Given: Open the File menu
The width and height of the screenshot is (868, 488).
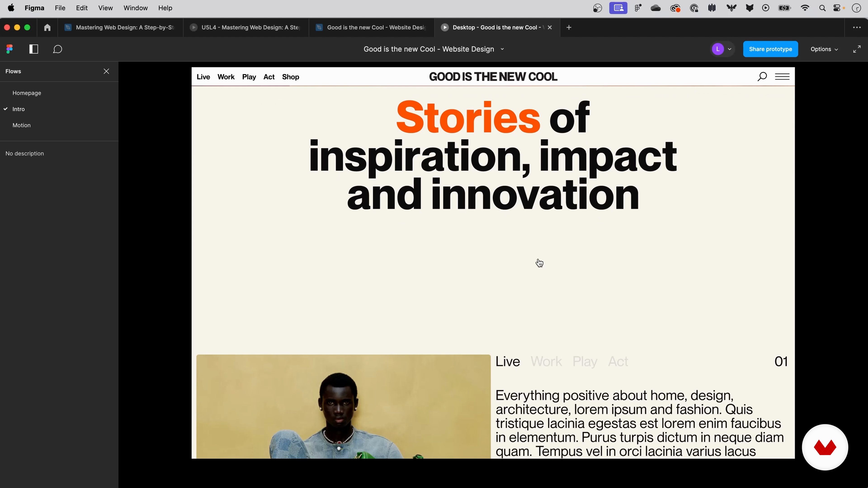Looking at the screenshot, I should pyautogui.click(x=60, y=8).
